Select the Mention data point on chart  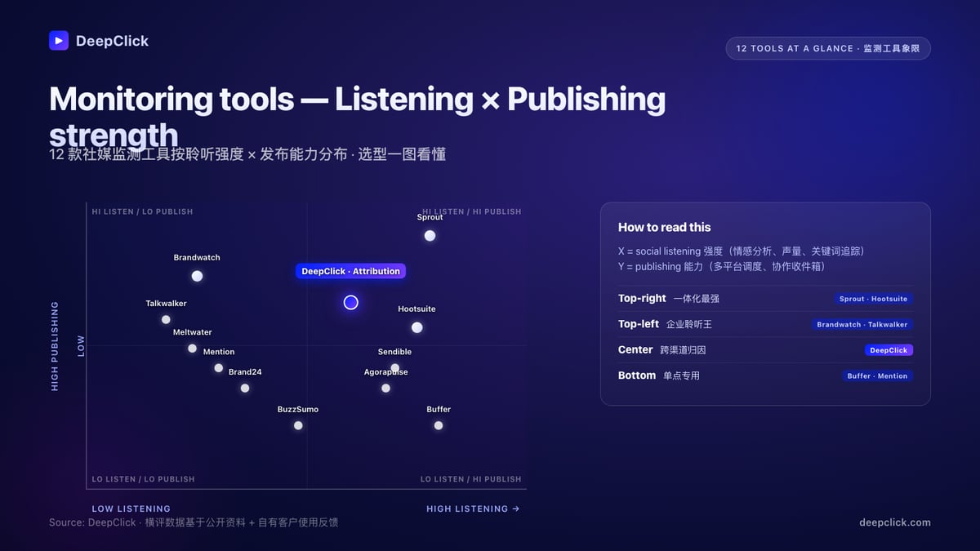(218, 368)
